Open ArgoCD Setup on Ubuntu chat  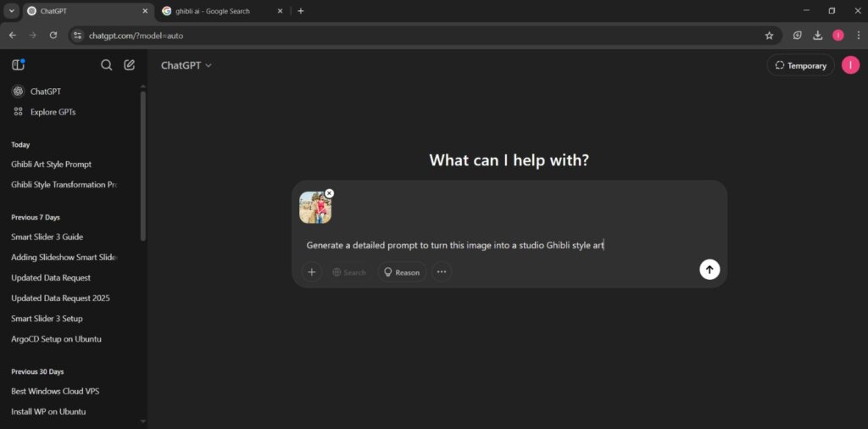coord(57,339)
